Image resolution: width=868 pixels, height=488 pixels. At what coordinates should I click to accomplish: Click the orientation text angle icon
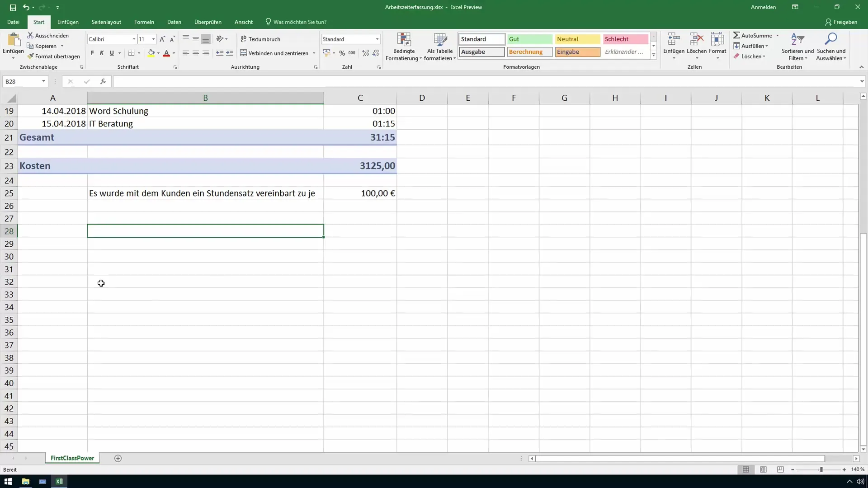(220, 39)
